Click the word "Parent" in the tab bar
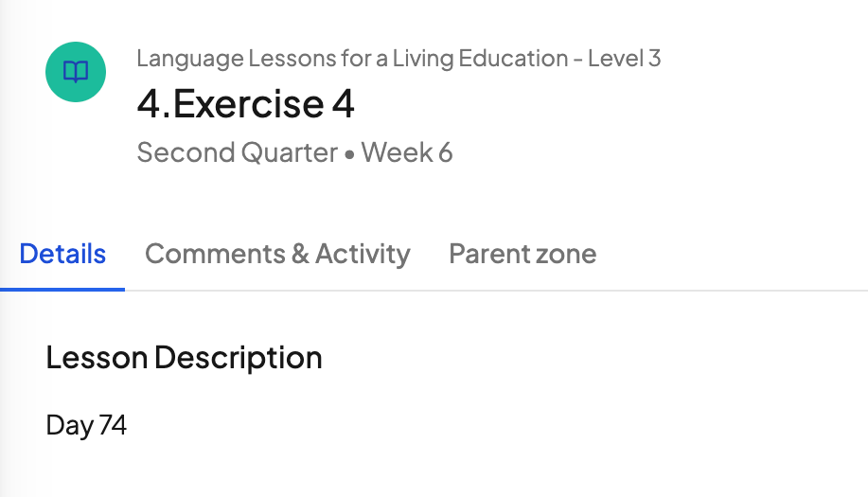 click(x=487, y=254)
